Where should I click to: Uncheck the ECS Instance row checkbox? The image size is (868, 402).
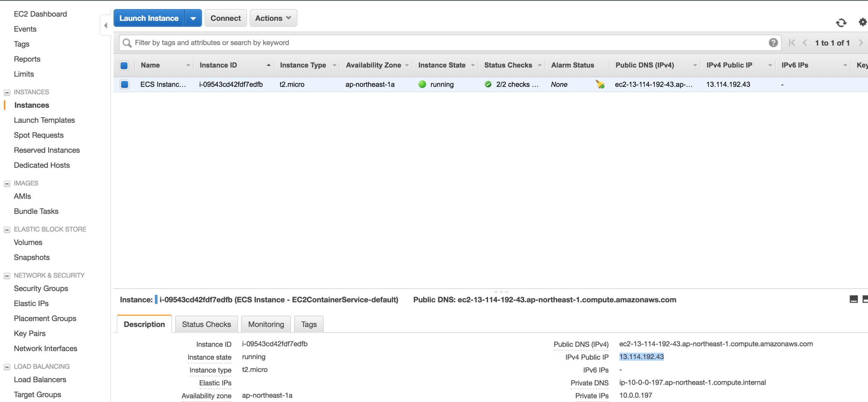(125, 84)
